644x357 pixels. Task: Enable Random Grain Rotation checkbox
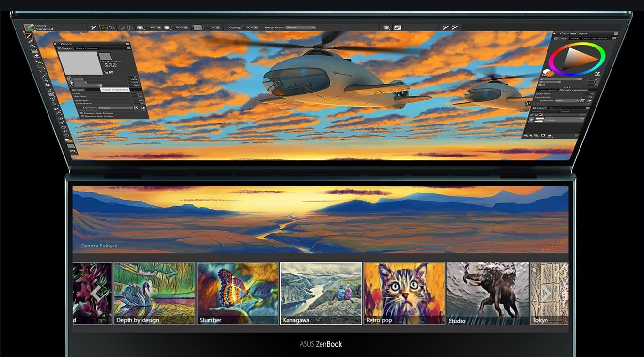(x=81, y=113)
